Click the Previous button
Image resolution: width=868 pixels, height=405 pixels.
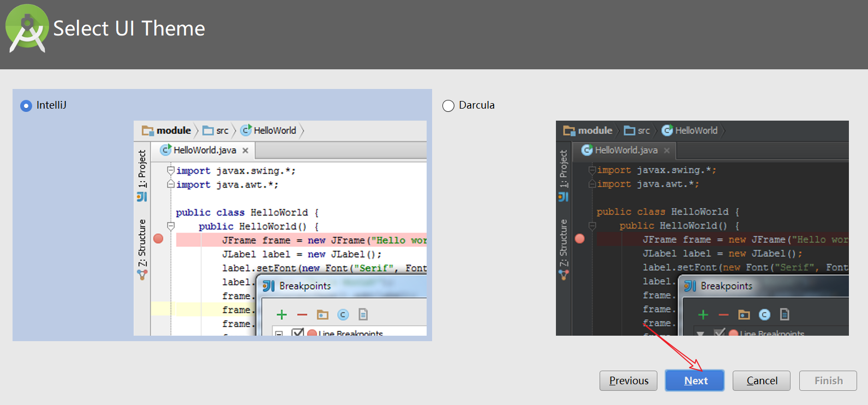pos(628,380)
